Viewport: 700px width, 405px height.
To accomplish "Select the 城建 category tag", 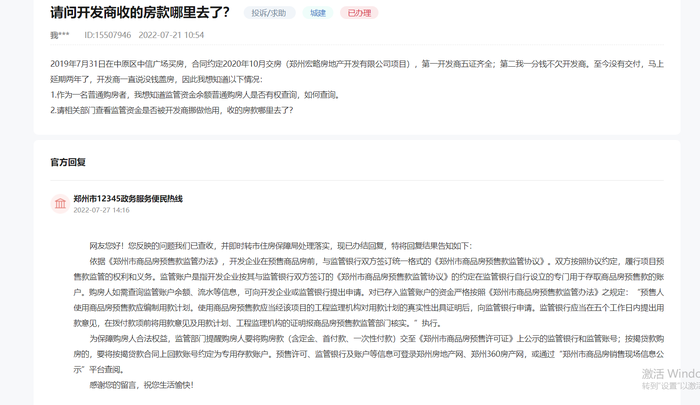I will click(x=318, y=13).
